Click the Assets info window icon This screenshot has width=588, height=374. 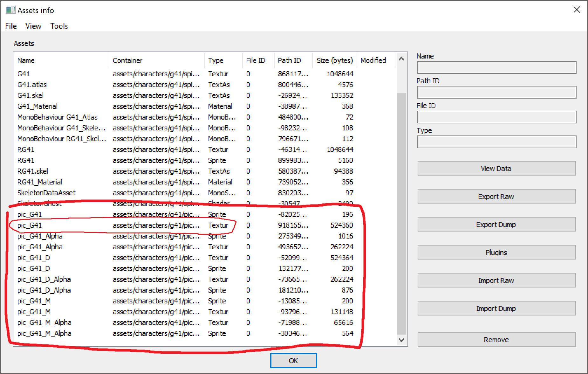click(x=10, y=10)
